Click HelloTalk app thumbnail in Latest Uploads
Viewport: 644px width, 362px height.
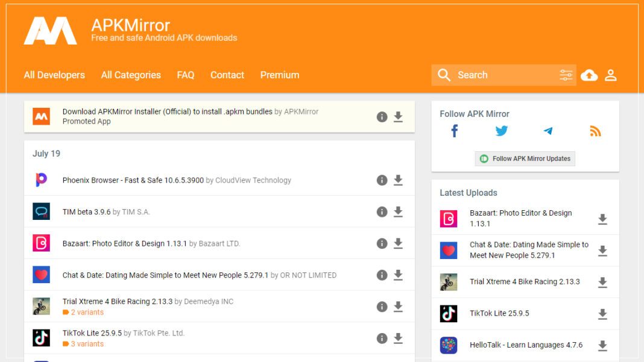[x=449, y=345]
